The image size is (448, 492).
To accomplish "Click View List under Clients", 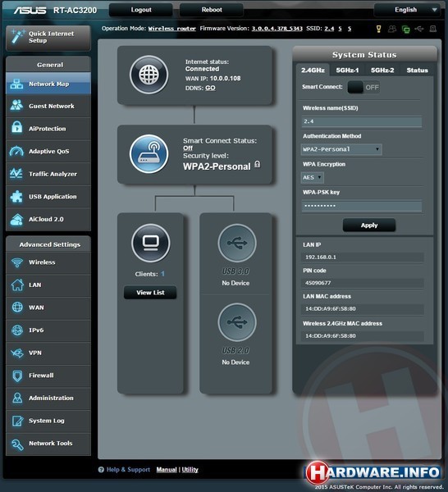I will click(x=150, y=293).
